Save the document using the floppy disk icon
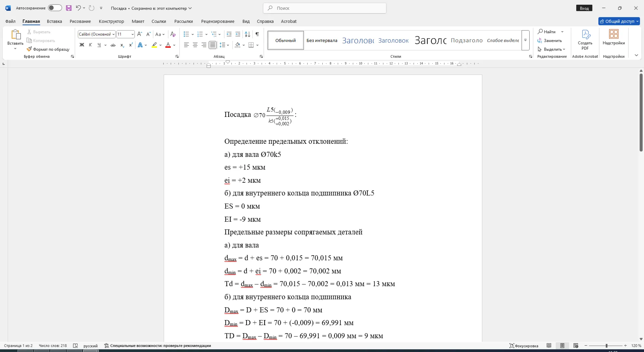The image size is (644, 352). pos(69,8)
